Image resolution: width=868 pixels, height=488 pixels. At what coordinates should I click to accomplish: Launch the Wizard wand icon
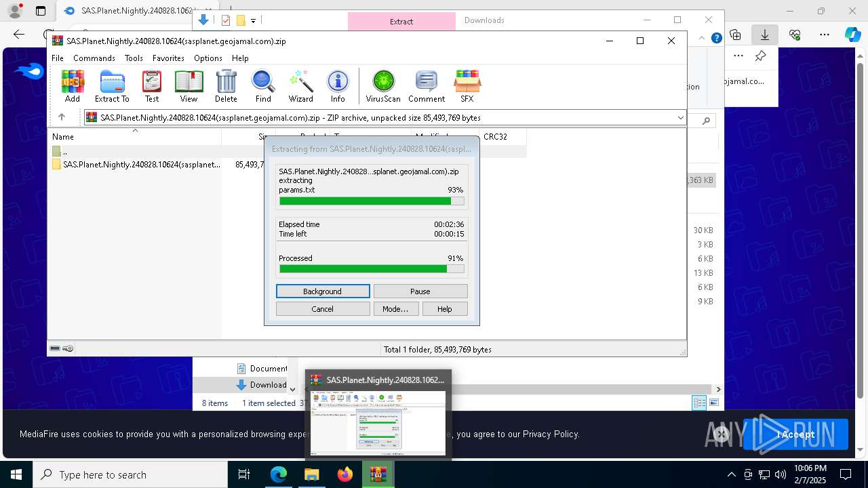(x=300, y=86)
